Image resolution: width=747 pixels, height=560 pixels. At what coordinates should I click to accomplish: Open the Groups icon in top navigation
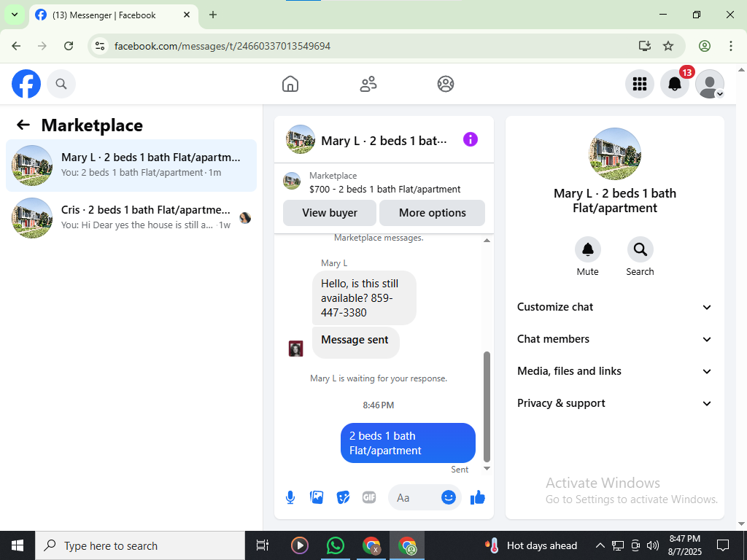click(446, 84)
